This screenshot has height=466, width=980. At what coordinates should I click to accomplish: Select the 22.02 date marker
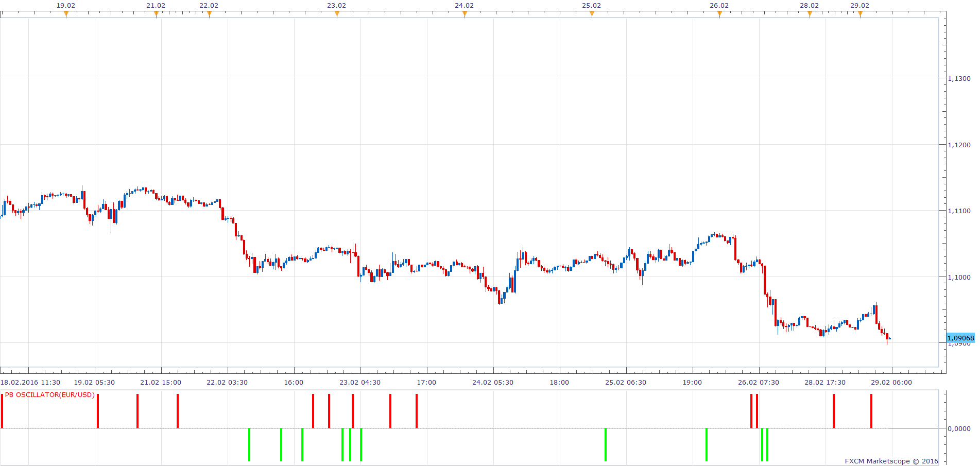click(x=209, y=6)
